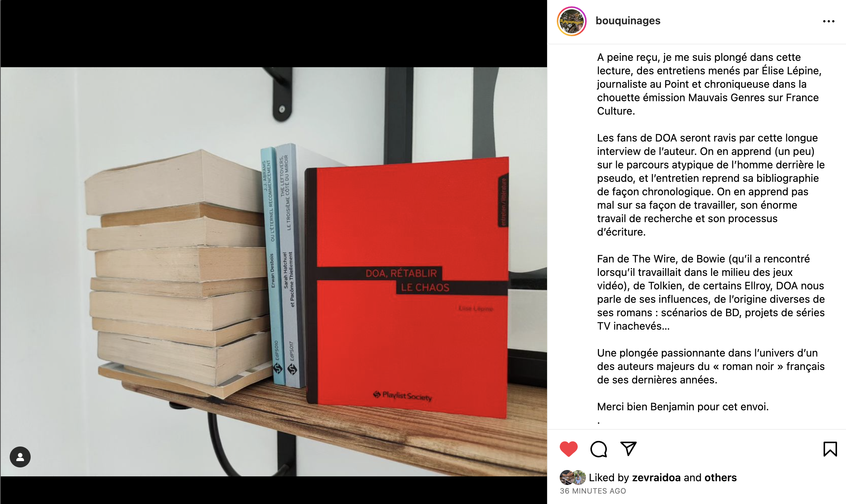Click the caption paragraph about DOA fans
Image resolution: width=846 pixels, height=504 pixels.
click(711, 185)
